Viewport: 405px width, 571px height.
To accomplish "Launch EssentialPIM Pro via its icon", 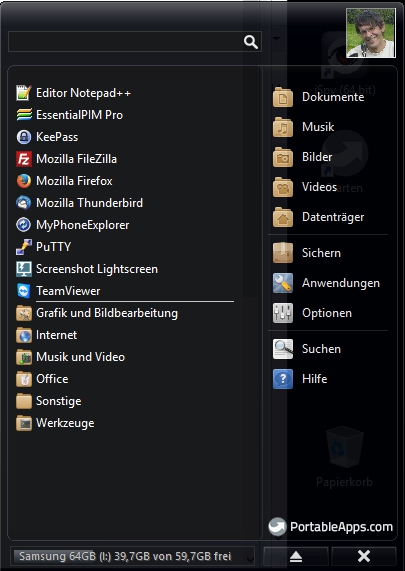I will (x=24, y=115).
